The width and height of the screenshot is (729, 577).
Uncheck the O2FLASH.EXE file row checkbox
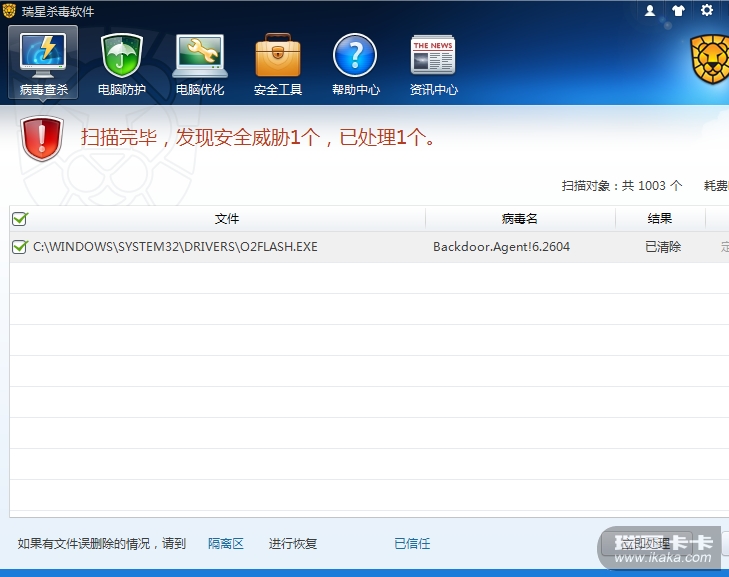tap(20, 246)
